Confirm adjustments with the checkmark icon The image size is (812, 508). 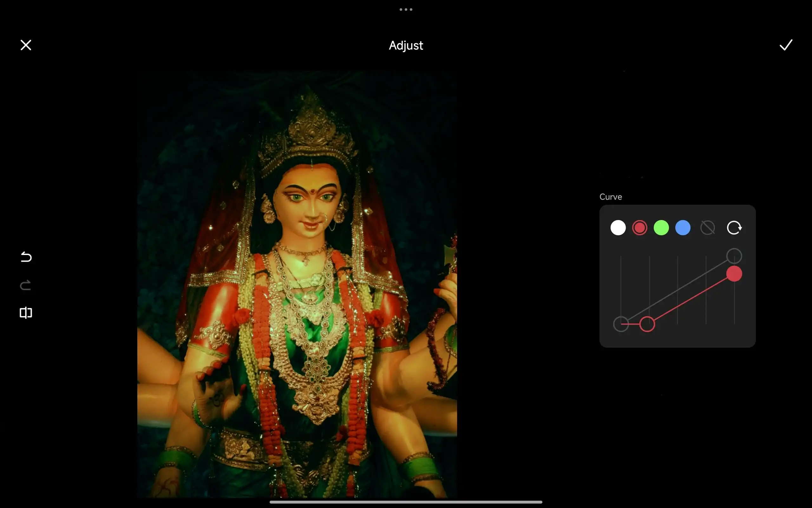(x=785, y=45)
